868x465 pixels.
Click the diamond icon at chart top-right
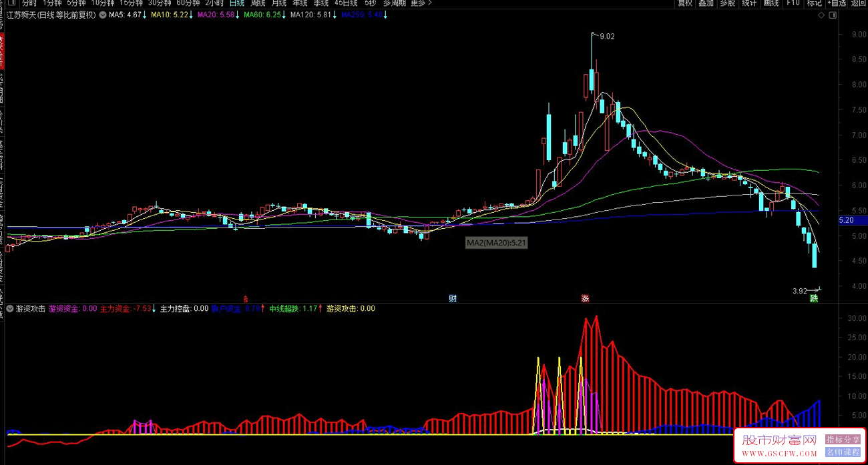[x=821, y=15]
